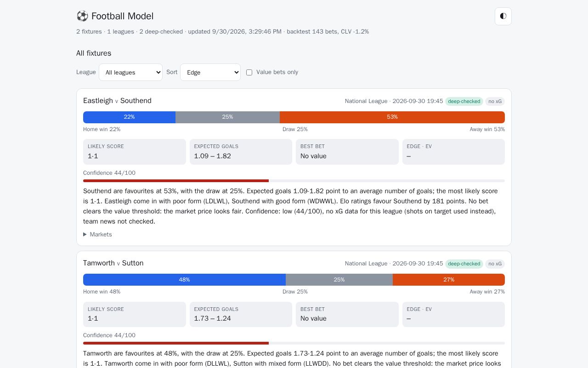Viewport: 588px width, 368px height.
Task: Click the confidence bar in Eastleigh card
Action: (x=294, y=181)
